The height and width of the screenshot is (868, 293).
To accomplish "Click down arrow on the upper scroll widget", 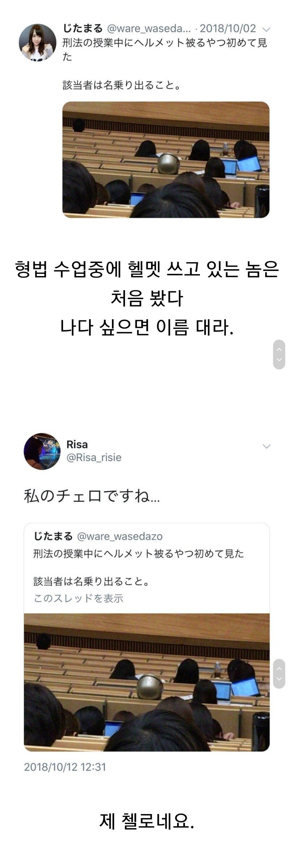I will click(279, 360).
